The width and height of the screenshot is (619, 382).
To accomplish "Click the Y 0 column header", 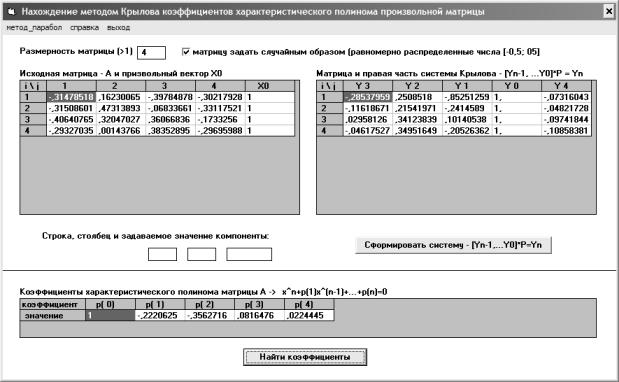I will pyautogui.click(x=517, y=86).
